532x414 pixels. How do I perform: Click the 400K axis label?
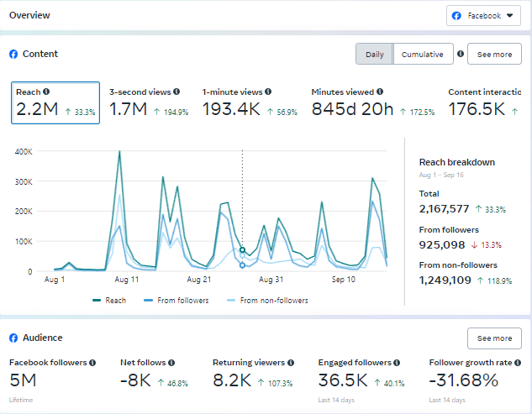point(24,151)
